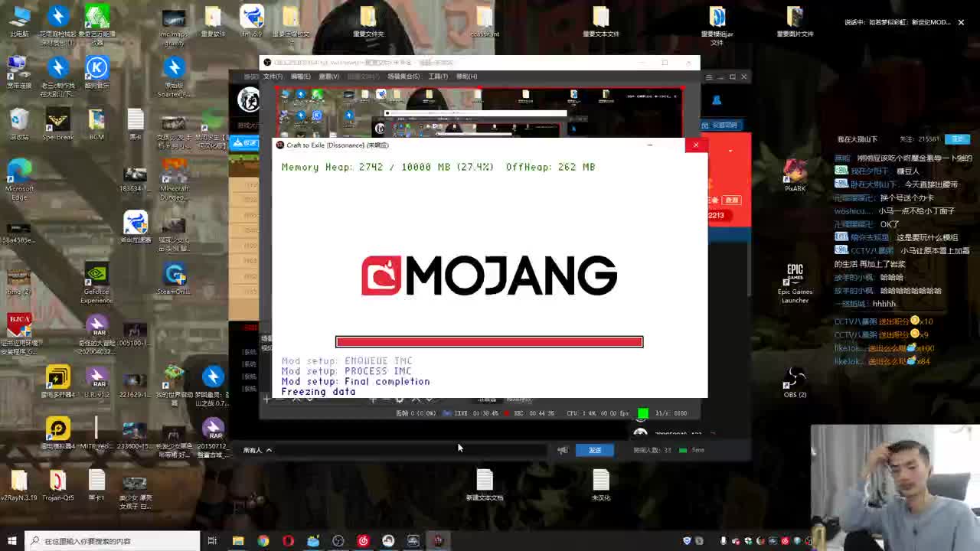Viewport: 980px width, 551px height.
Task: Open the PixARK desktop shortcut
Action: point(795,176)
